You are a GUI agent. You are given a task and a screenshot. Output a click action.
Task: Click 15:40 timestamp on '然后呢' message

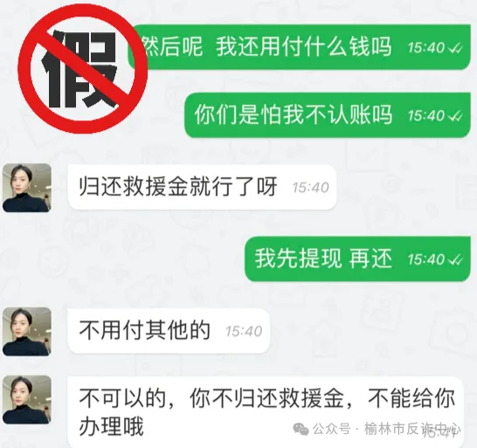[x=426, y=48]
